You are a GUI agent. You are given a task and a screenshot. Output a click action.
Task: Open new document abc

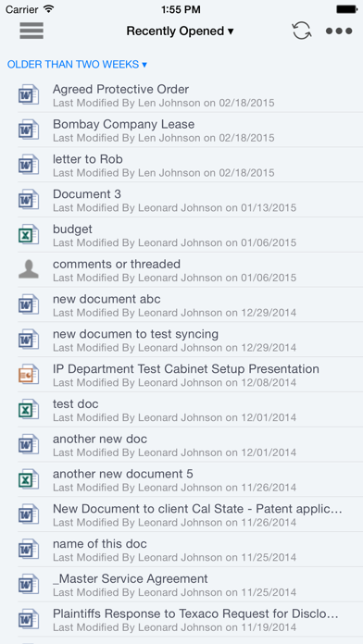191,304
